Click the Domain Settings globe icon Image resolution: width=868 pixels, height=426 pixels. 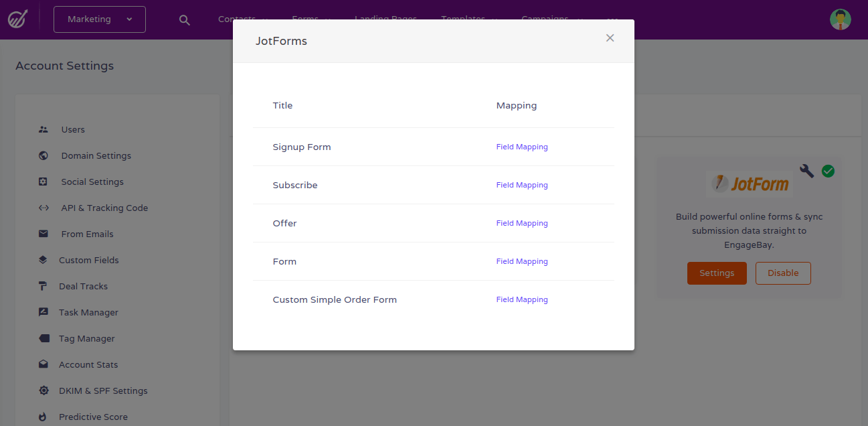coord(44,155)
